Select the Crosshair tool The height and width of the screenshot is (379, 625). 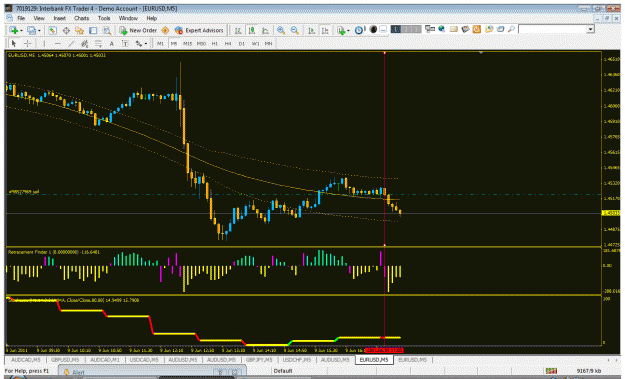pos(28,43)
